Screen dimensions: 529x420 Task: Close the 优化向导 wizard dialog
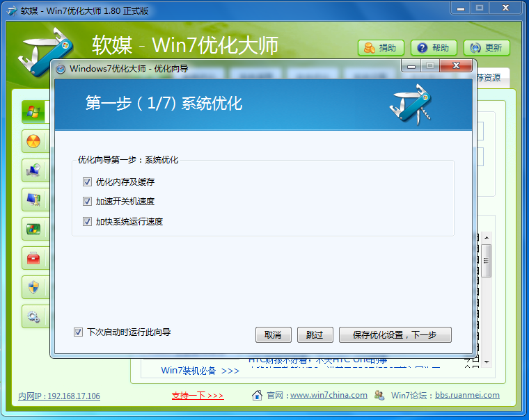tap(456, 65)
